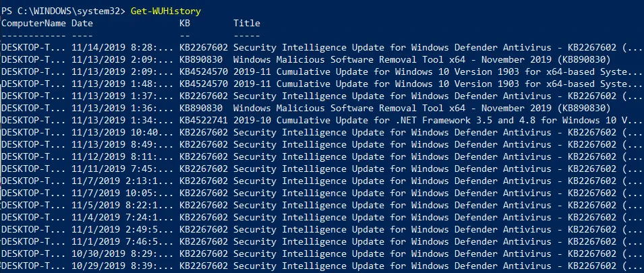
Task: Select the .NET Framework 3.5 and 4.8 update title
Action: point(438,120)
